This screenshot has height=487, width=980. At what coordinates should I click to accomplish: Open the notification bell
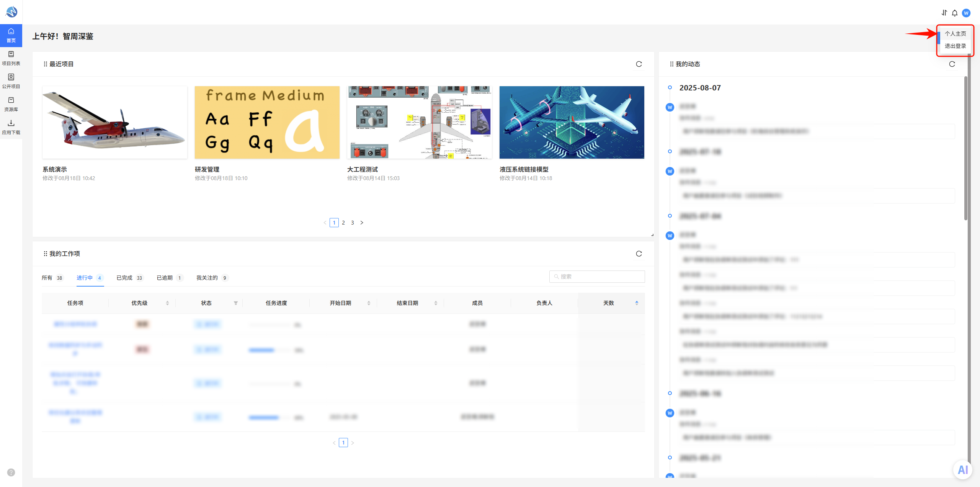955,13
